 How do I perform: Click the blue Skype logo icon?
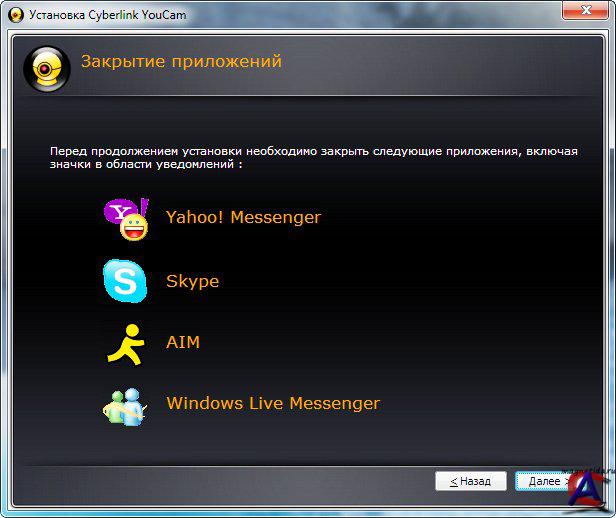coord(124,281)
